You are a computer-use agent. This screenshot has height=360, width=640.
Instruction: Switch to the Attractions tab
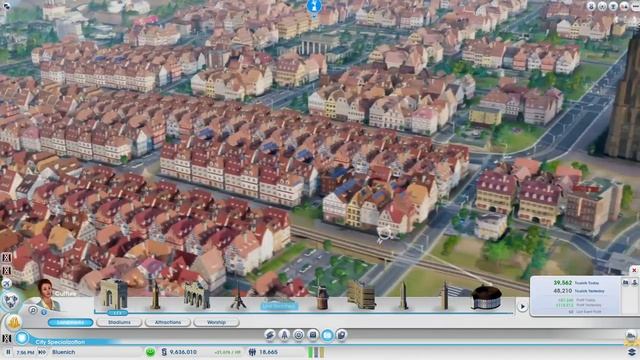pos(168,322)
